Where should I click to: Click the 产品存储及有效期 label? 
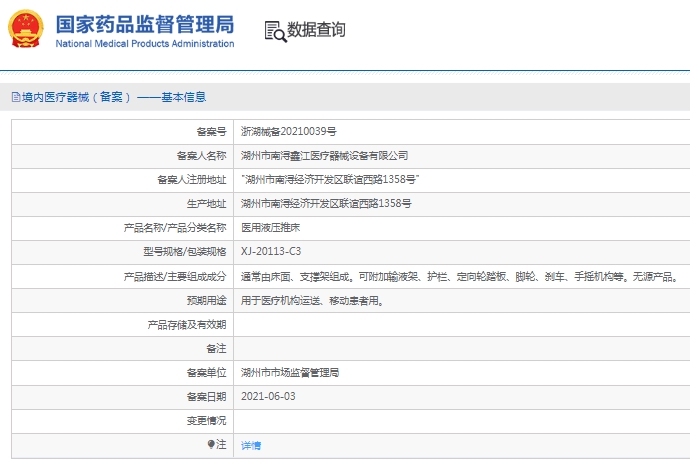click(x=187, y=325)
